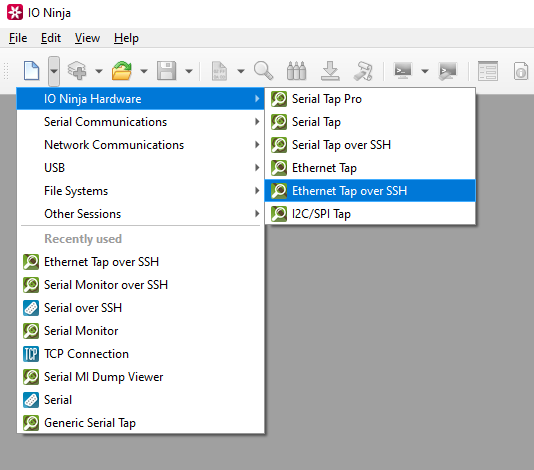Open the USB submenu
Viewport: 534px width, 470px height.
point(141,168)
